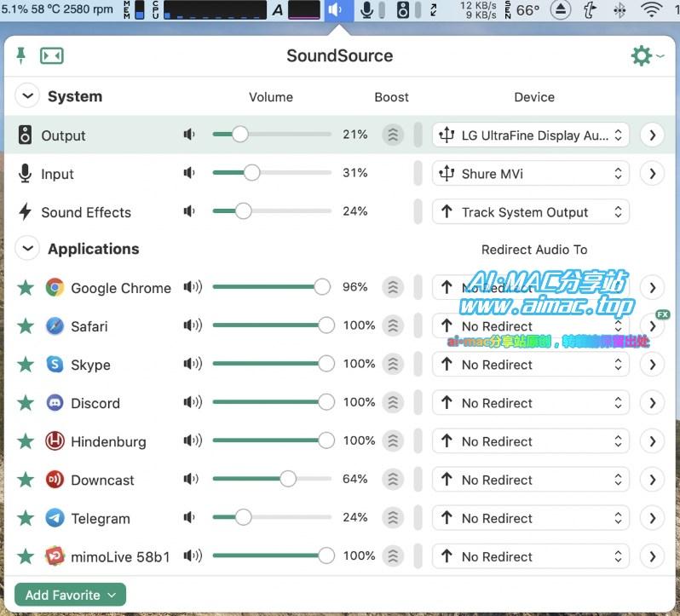Switch to compact view icon
Screen dimensions: 680x616
pyautogui.click(x=52, y=56)
